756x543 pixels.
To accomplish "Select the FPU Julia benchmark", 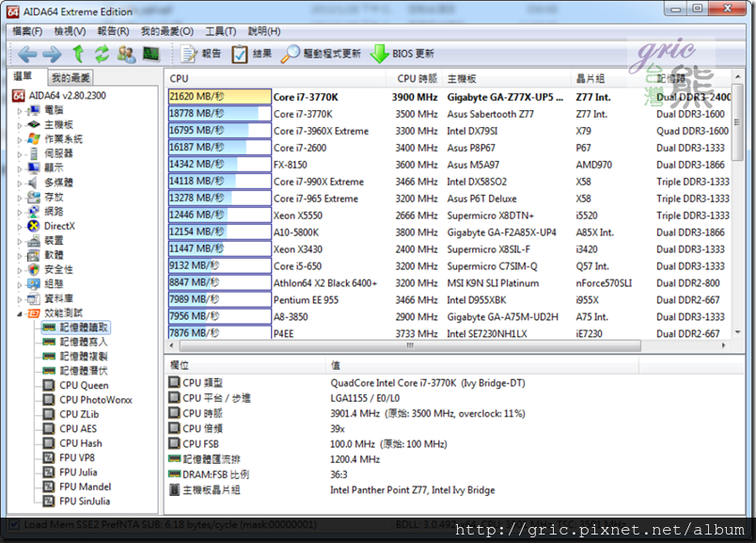I will pos(71,472).
